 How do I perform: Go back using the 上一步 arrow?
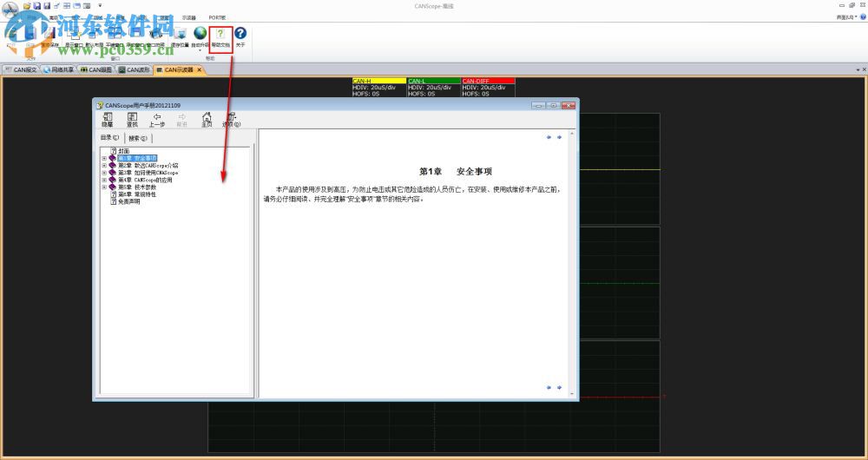pyautogui.click(x=156, y=120)
